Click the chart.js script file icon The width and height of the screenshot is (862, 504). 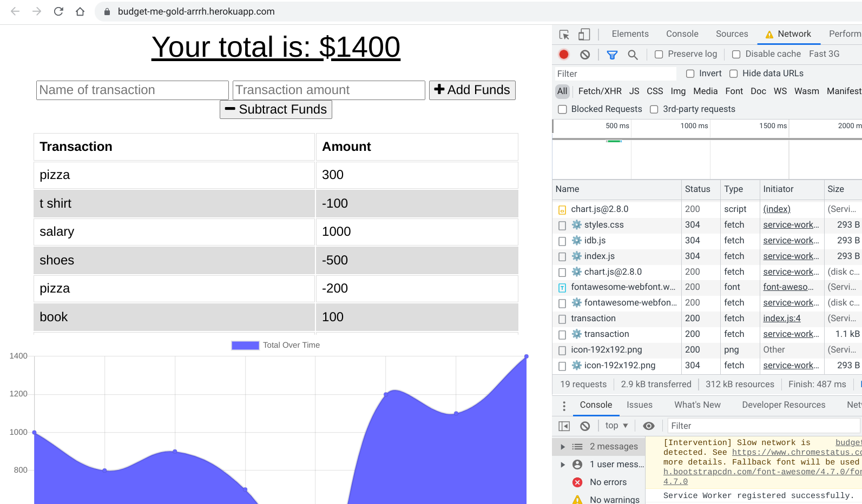(562, 210)
